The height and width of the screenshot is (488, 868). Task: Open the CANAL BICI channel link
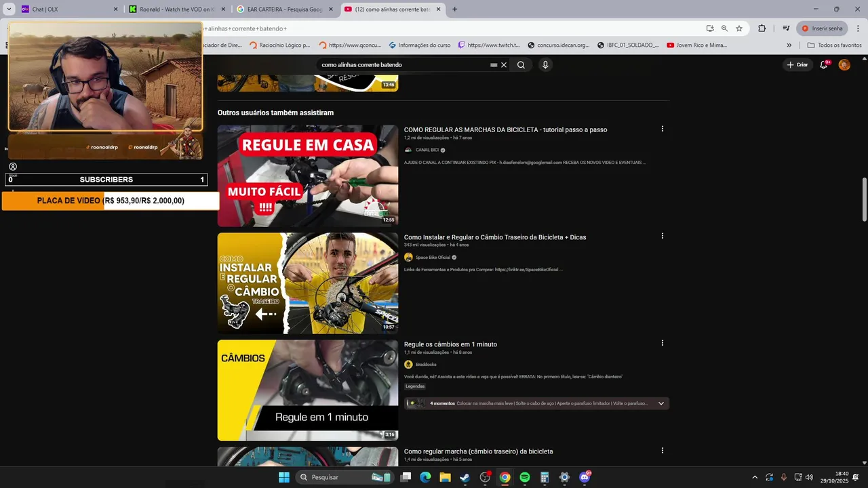point(427,150)
